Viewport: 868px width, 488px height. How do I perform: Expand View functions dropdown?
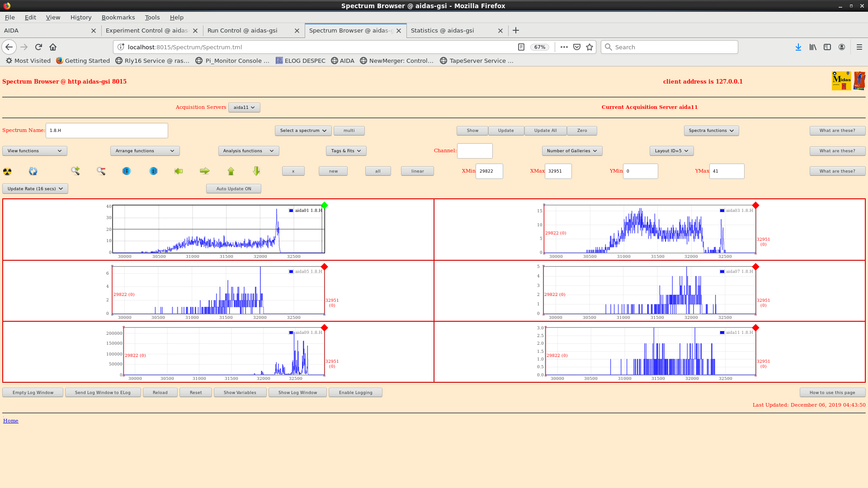click(35, 151)
